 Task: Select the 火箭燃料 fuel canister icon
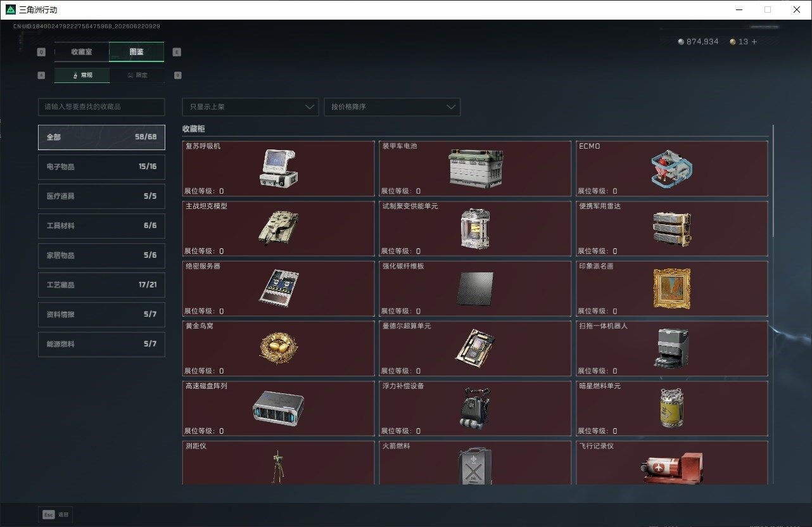476,466
